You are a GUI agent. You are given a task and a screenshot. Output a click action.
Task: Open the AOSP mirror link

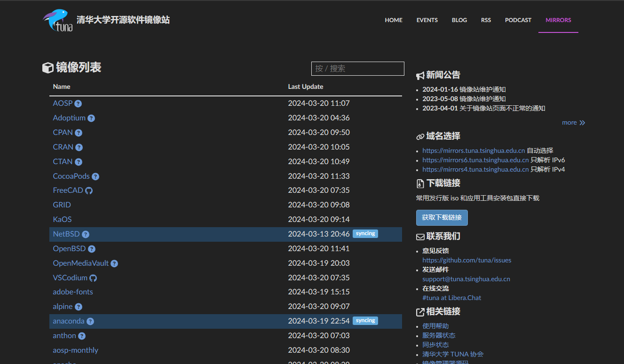click(63, 103)
